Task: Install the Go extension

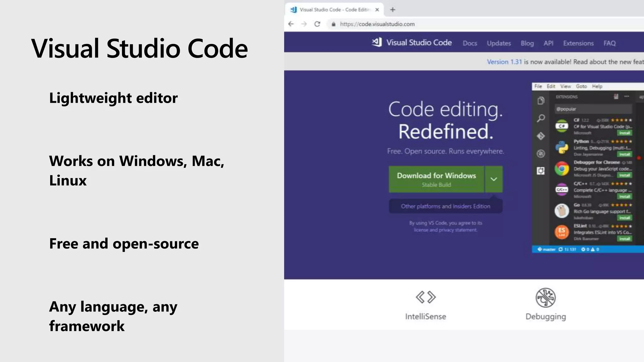Action: (625, 218)
